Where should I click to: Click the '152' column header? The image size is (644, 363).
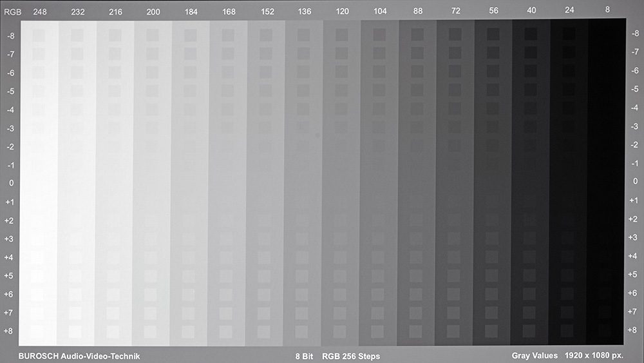(x=267, y=12)
